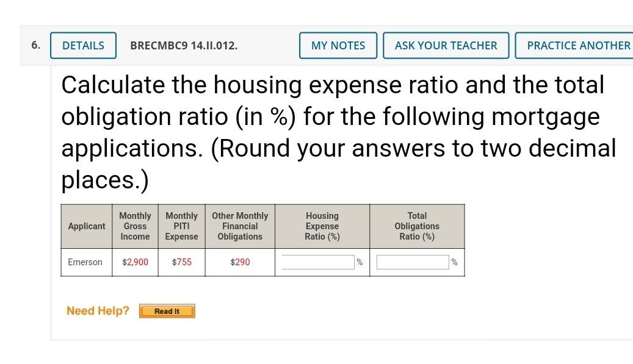This screenshot has width=633, height=364.
Task: Click the question number 6 label
Action: [36, 45]
